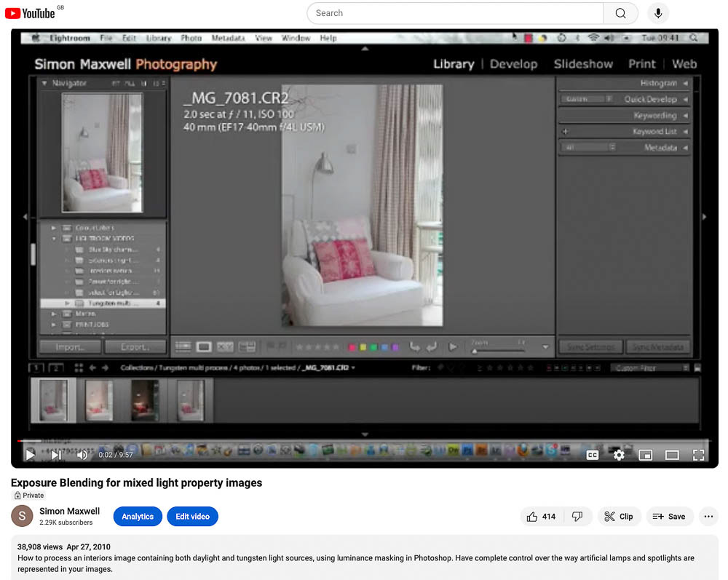Create a clip of the video
Image resolution: width=728 pixels, height=580 pixels.
pos(619,517)
